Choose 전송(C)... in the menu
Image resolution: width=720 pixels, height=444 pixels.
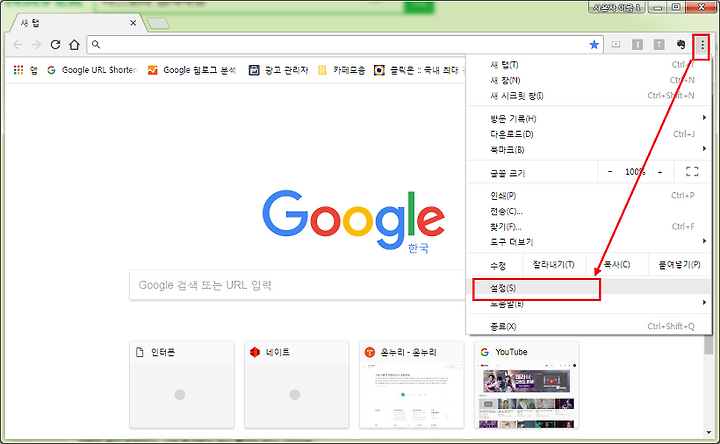coord(589,211)
